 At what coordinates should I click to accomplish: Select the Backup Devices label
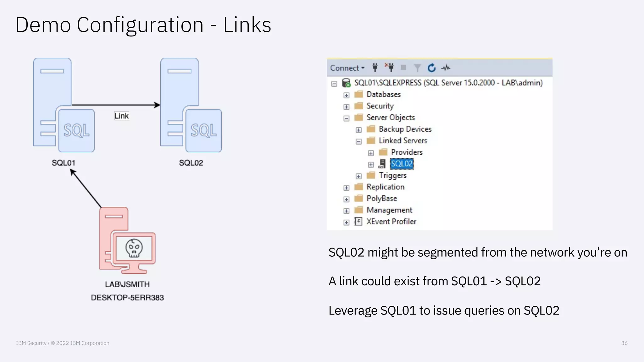point(405,129)
